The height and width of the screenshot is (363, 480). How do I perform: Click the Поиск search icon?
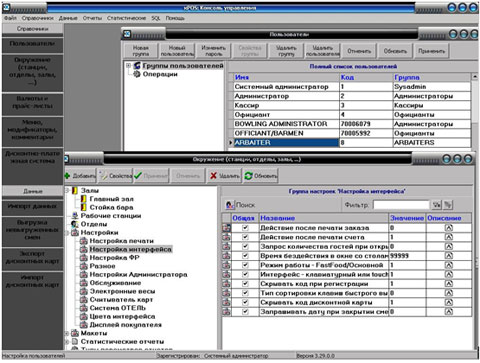(x=230, y=205)
